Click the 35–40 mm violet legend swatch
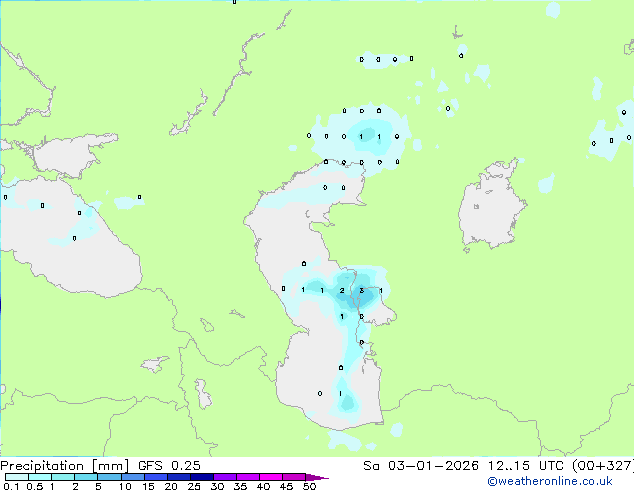Screen dimensions: 634x490 [x=248, y=477]
